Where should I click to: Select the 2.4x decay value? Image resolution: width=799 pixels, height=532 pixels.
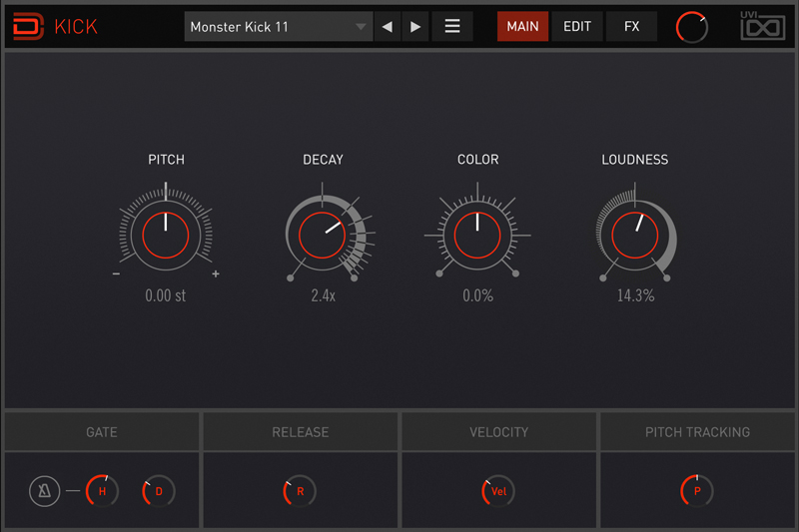pyautogui.click(x=323, y=295)
